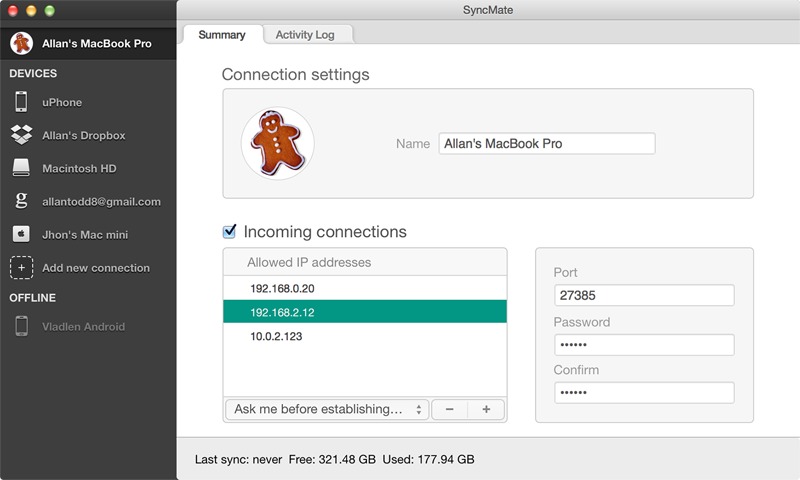
Task: Click the Free: 321.48 GB status text
Action: (x=332, y=459)
